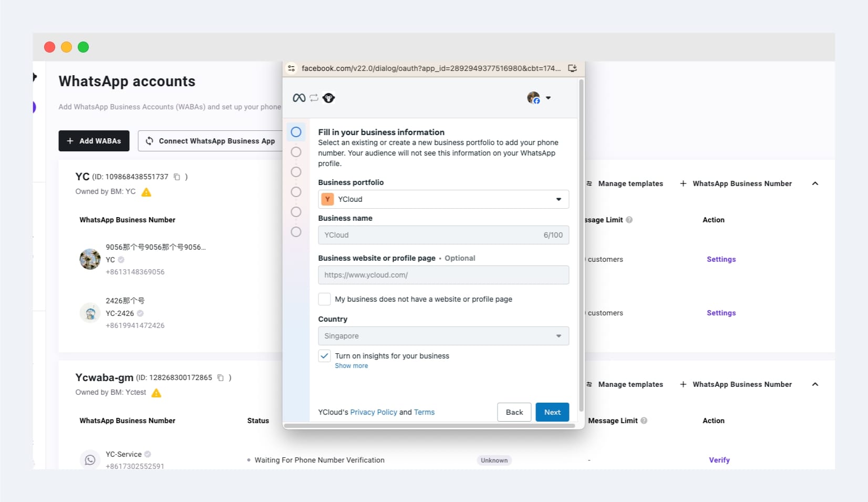
Task: Click the Next button in dialog
Action: click(552, 412)
